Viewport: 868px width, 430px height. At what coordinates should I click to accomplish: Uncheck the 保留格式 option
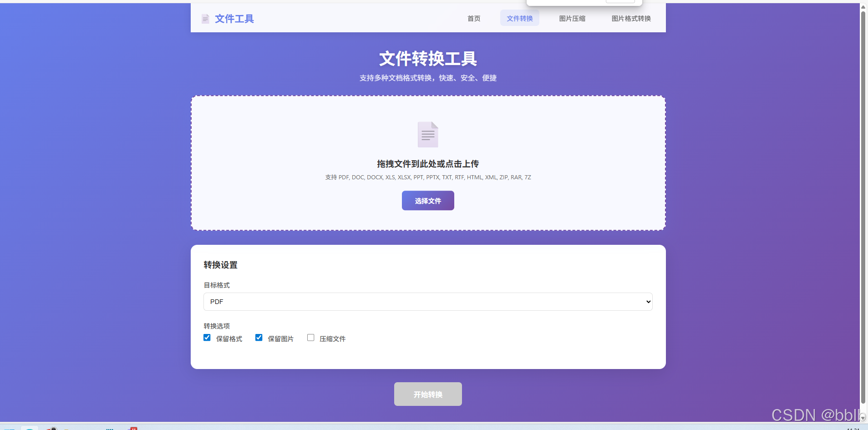(208, 337)
